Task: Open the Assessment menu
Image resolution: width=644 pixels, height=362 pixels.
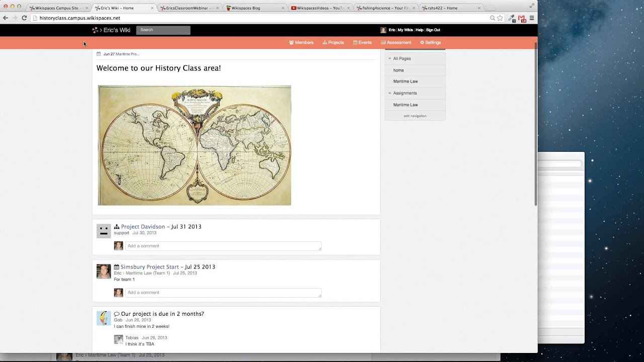Action: pos(396,43)
